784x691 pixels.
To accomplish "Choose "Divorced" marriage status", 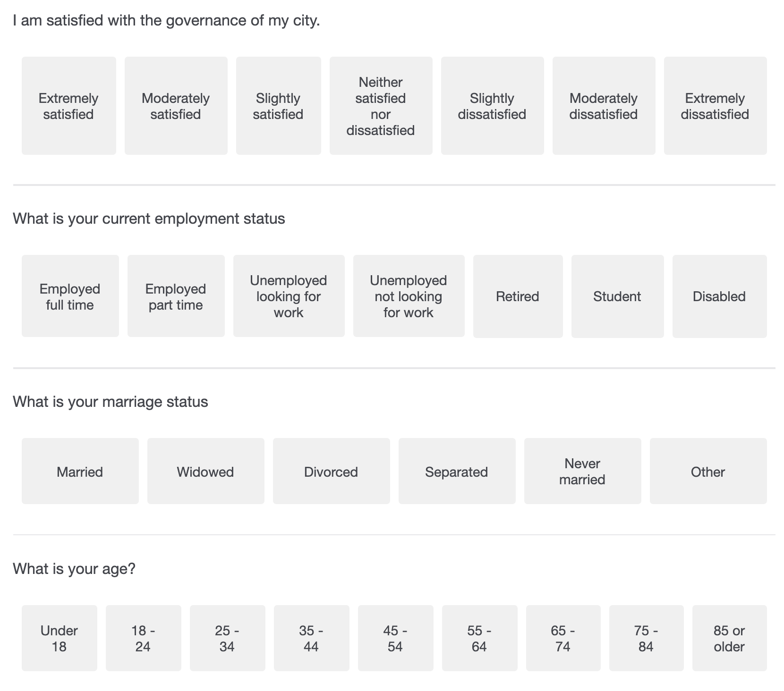I will coord(331,471).
